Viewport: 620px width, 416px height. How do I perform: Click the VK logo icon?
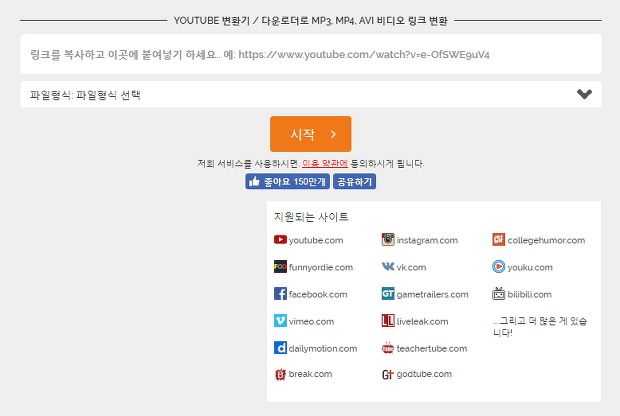coord(388,267)
